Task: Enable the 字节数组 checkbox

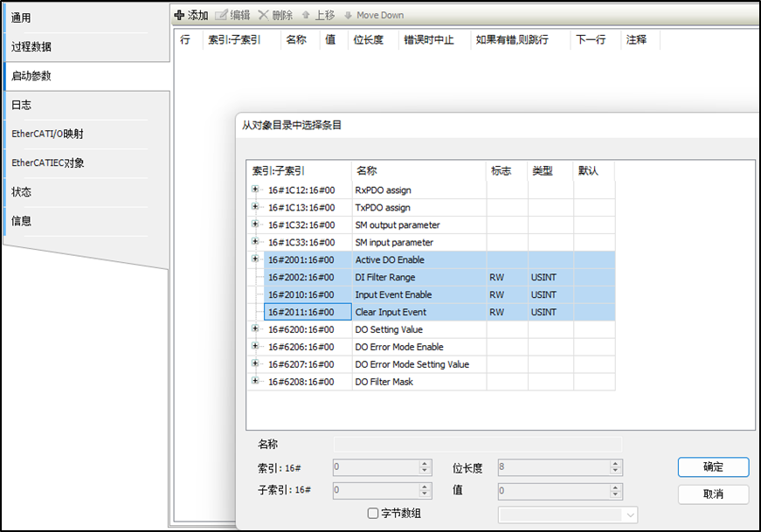Action: (373, 514)
